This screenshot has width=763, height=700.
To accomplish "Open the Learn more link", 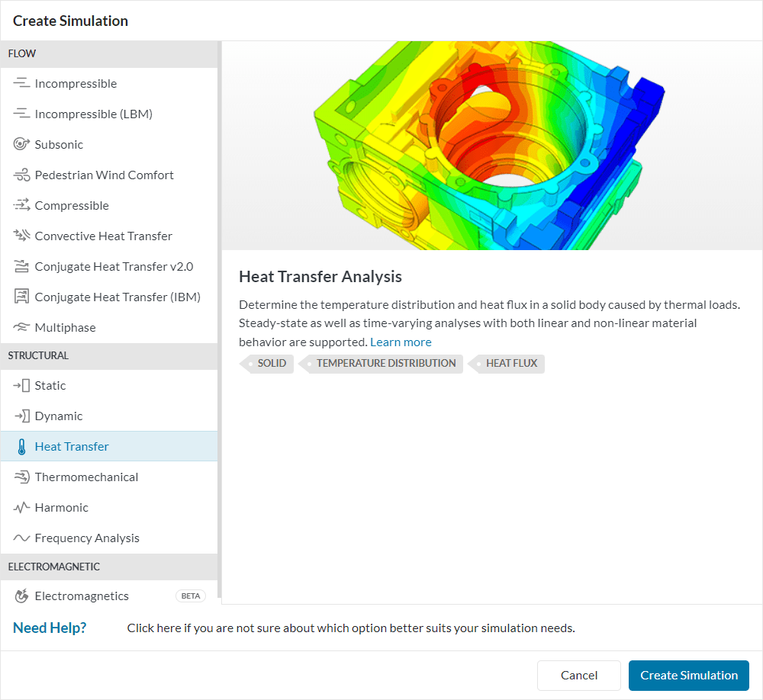I will [401, 342].
